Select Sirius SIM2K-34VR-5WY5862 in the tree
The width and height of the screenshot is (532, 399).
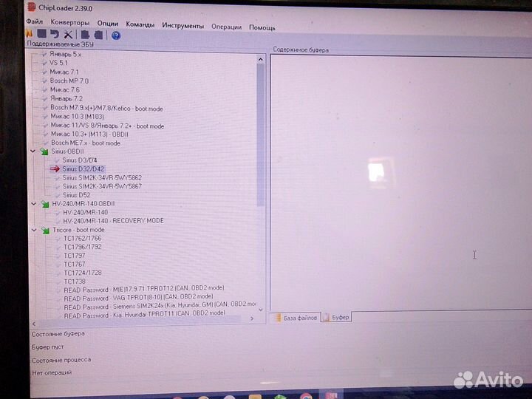click(102, 177)
